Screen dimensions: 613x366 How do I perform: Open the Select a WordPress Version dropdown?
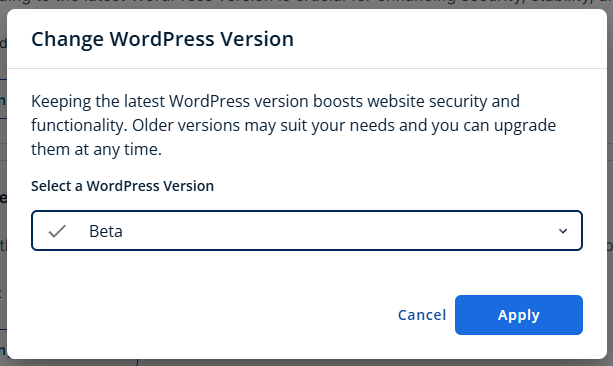click(x=307, y=231)
